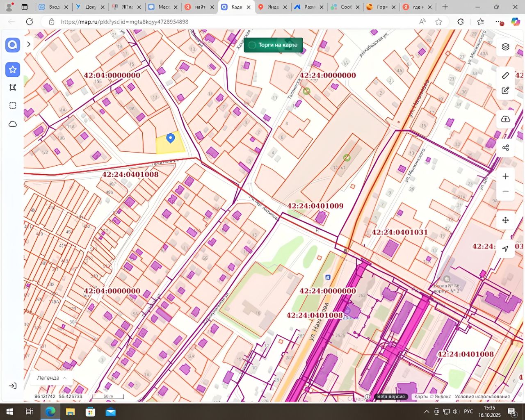Switch to the Месс browser tab
This screenshot has height=420, width=525.
pyautogui.click(x=164, y=7)
